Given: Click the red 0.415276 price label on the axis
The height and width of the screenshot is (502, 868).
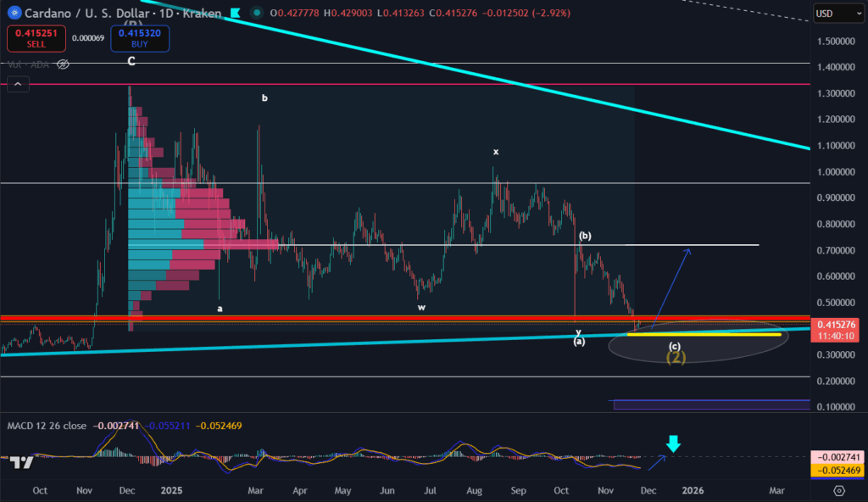Looking at the screenshot, I should 836,323.
